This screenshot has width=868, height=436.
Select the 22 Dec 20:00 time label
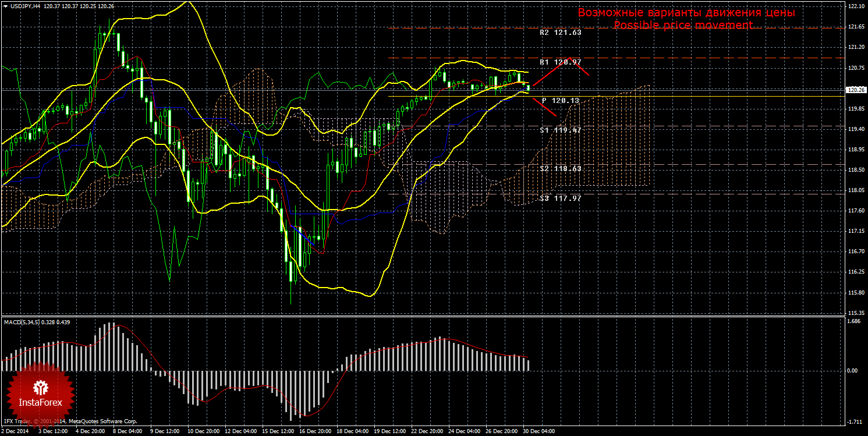[427, 431]
